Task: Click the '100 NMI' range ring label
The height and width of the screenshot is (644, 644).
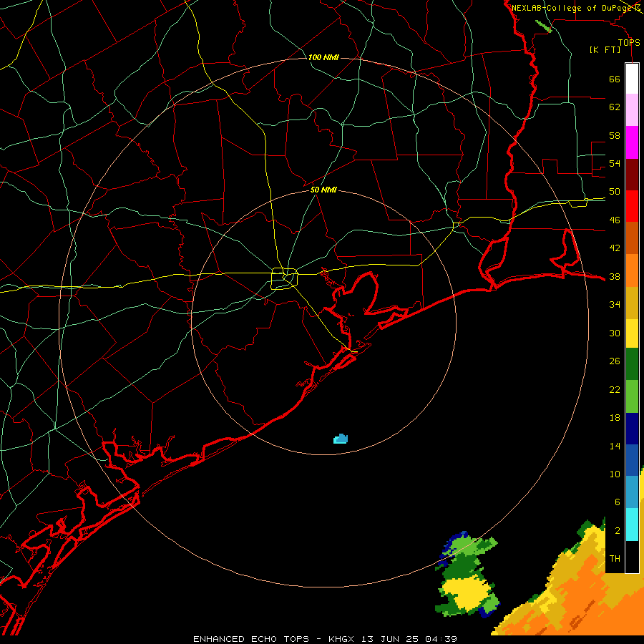Action: [323, 57]
